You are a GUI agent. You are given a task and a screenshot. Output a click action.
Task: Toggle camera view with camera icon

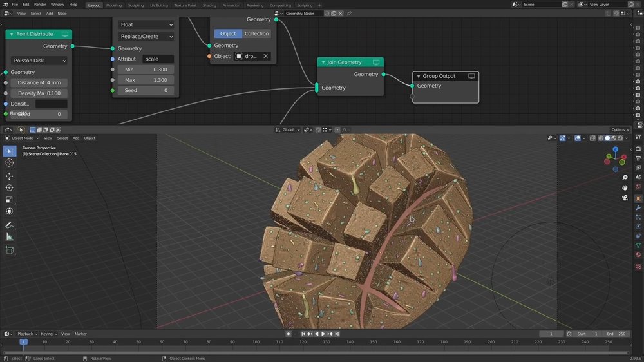pyautogui.click(x=624, y=197)
